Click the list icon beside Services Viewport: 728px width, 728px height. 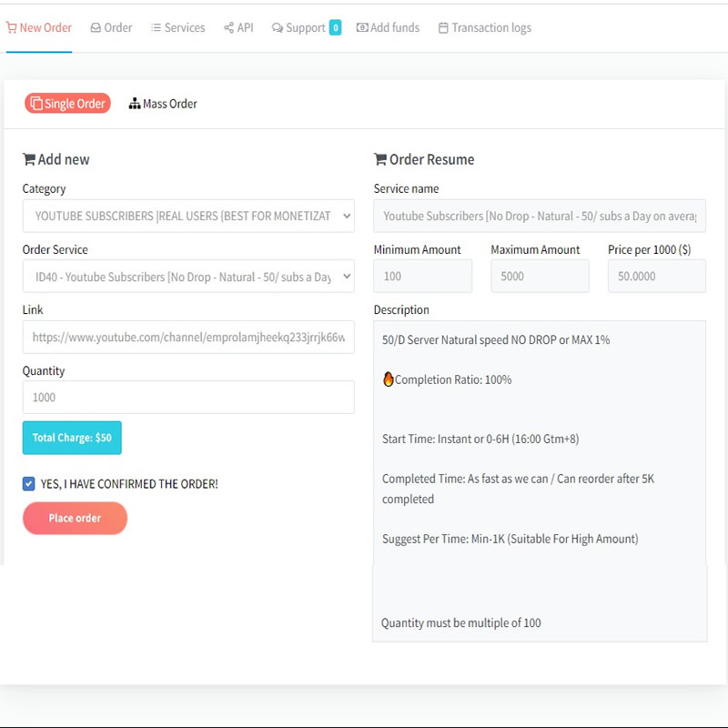[x=156, y=28]
